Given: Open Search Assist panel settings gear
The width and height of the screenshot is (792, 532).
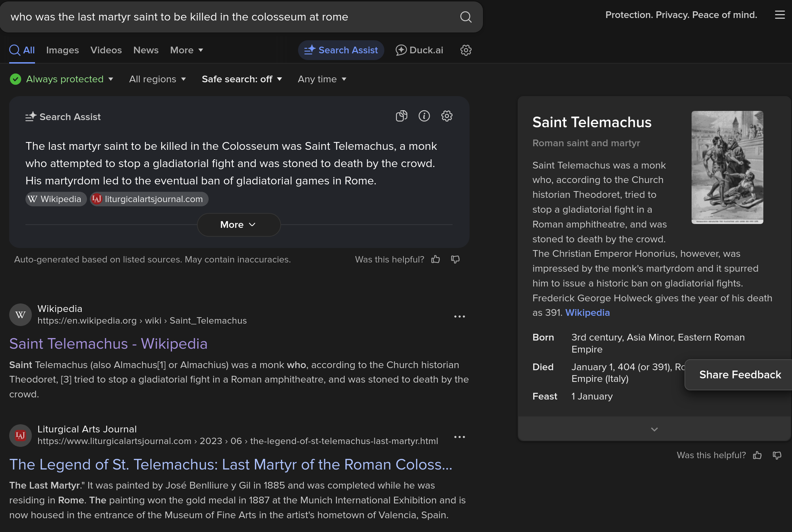Looking at the screenshot, I should (x=447, y=116).
